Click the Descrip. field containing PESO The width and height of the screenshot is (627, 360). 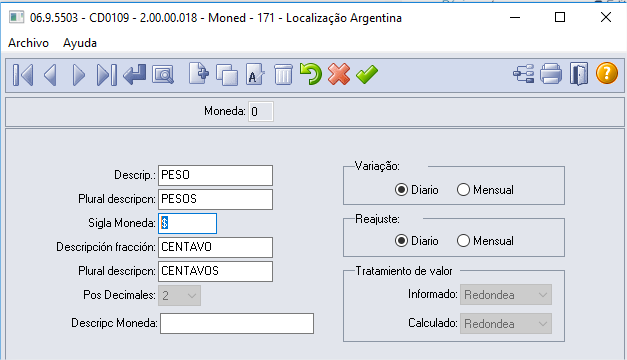point(216,175)
